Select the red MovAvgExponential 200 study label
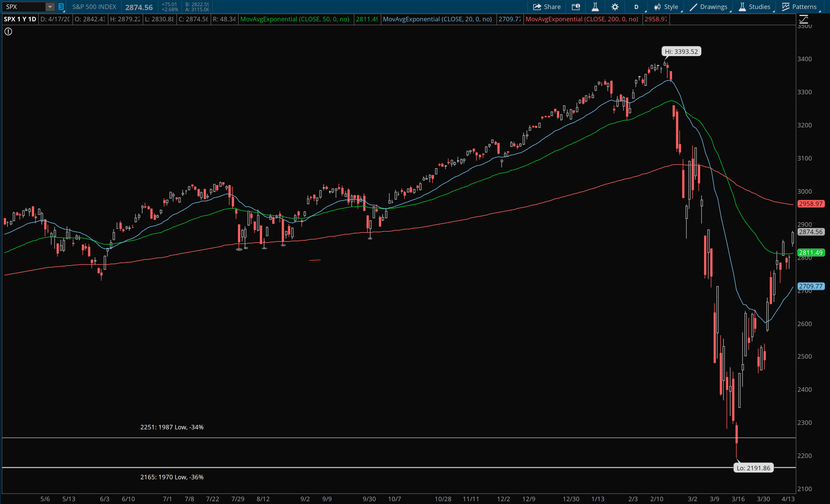This screenshot has height=504, width=830. [x=582, y=19]
